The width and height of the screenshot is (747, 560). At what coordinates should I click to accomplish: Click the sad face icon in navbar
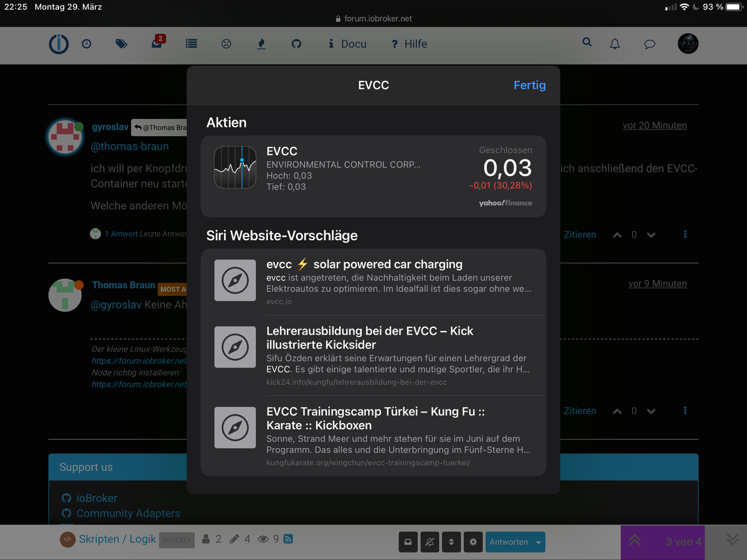pos(227,44)
